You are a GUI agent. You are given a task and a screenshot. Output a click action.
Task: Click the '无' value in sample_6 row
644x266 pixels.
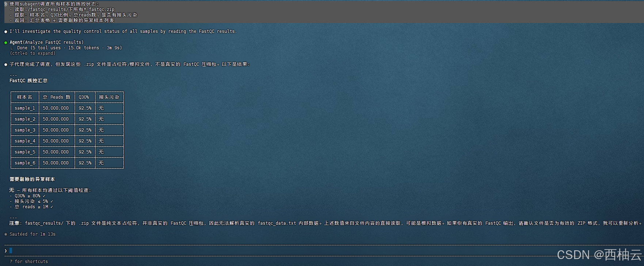[101, 163]
